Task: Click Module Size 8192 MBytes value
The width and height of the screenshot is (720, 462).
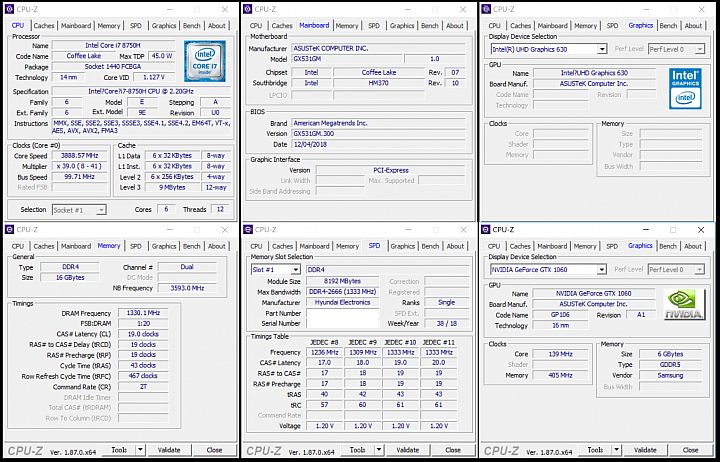Action: click(343, 281)
